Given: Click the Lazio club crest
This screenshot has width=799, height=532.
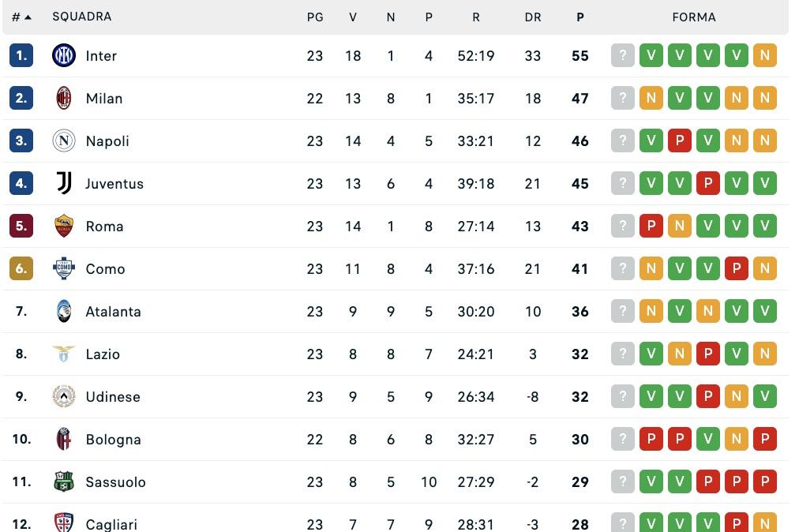Looking at the screenshot, I should click(64, 354).
